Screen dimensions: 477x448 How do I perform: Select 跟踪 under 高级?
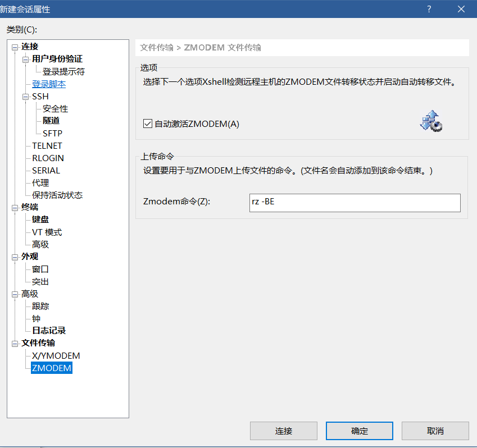pos(40,306)
